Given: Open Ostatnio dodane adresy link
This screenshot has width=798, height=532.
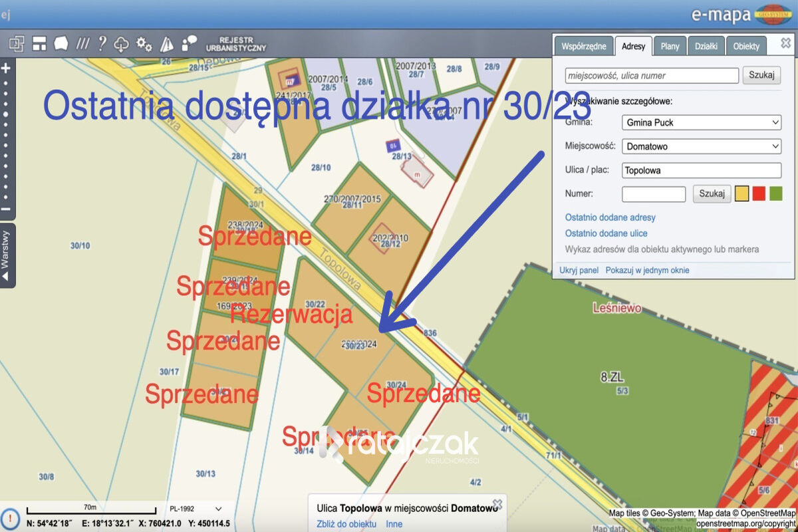Looking at the screenshot, I should [x=610, y=217].
